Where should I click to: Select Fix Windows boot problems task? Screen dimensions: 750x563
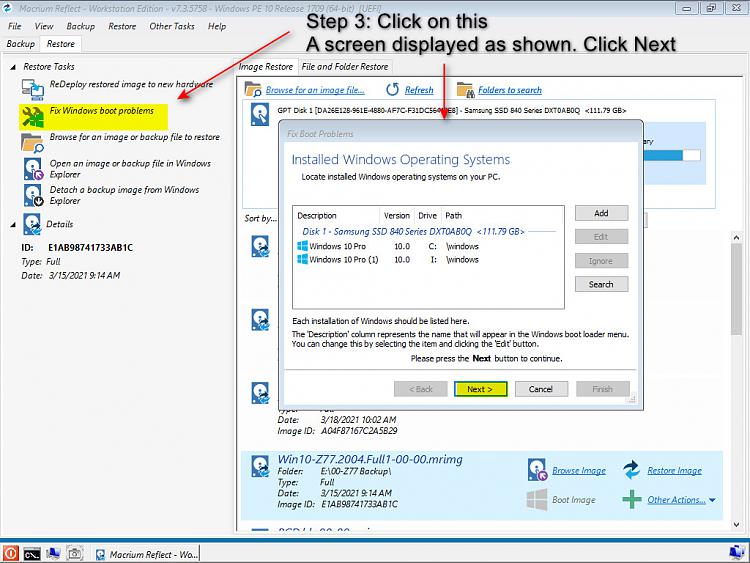click(93, 117)
